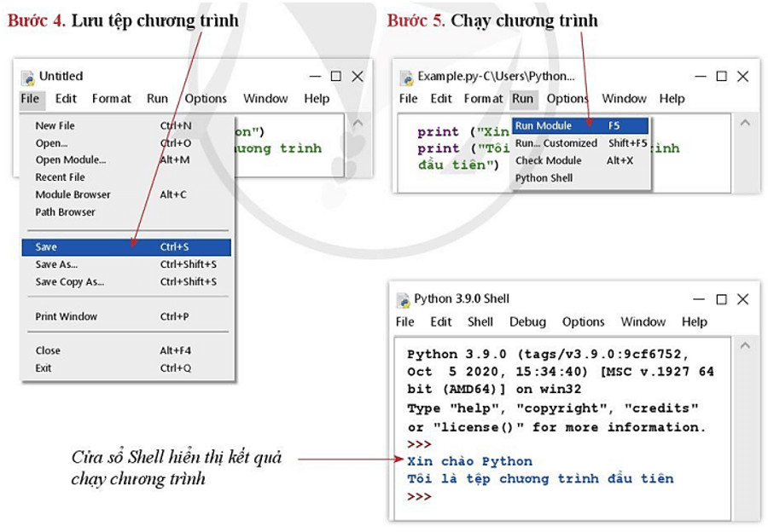Close the Untitled window
768x532 pixels.
pyautogui.click(x=358, y=77)
